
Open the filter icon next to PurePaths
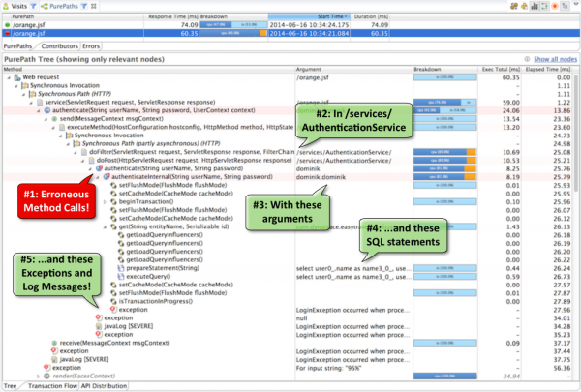pos(84,6)
